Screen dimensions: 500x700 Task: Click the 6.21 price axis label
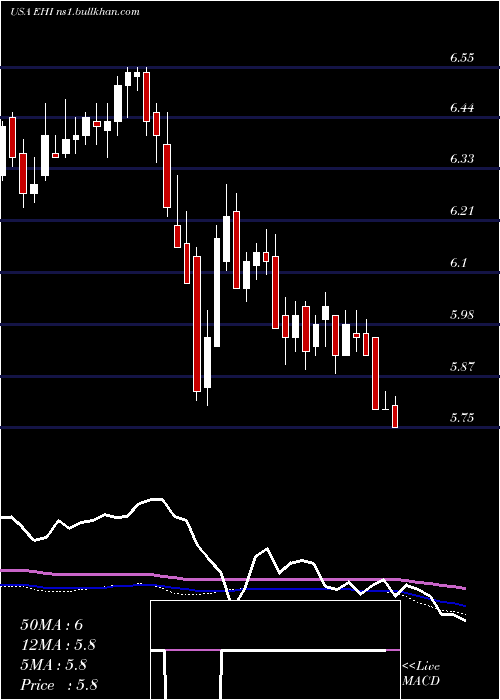pyautogui.click(x=461, y=211)
